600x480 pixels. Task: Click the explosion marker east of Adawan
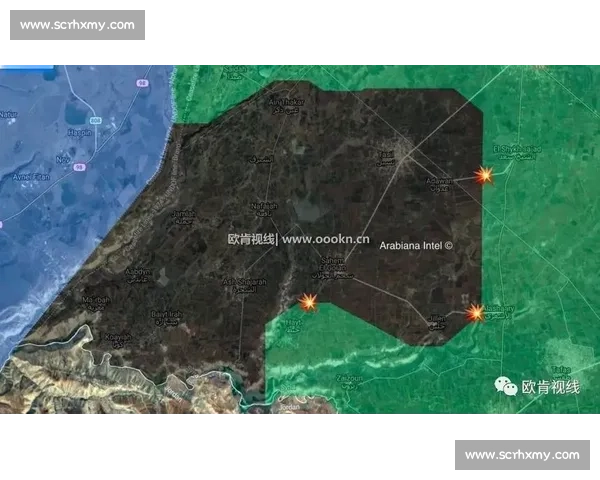click(484, 176)
